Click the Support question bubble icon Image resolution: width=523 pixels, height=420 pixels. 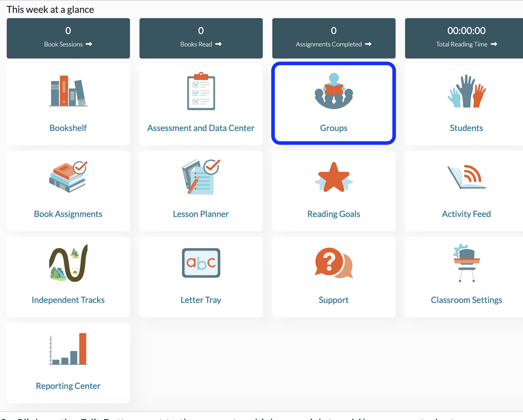click(x=334, y=263)
